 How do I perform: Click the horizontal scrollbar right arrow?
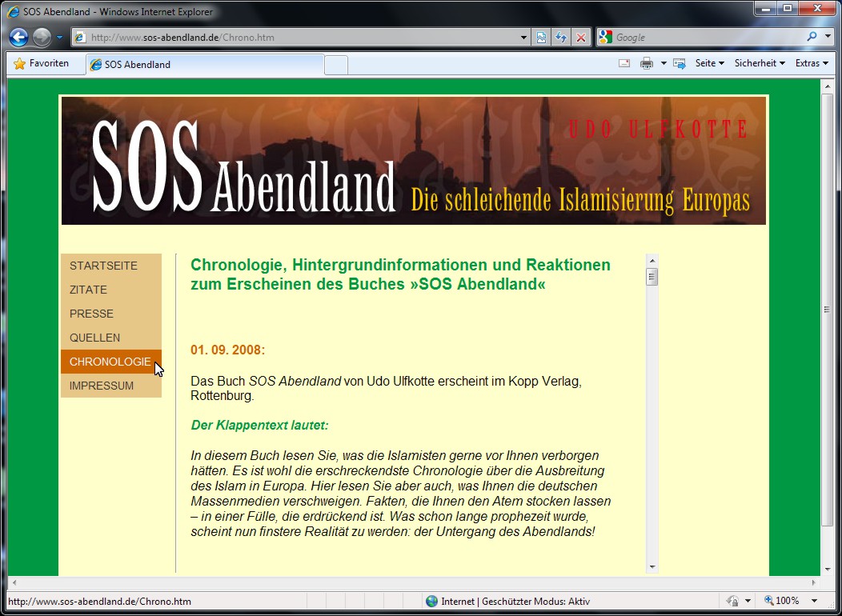(814, 582)
